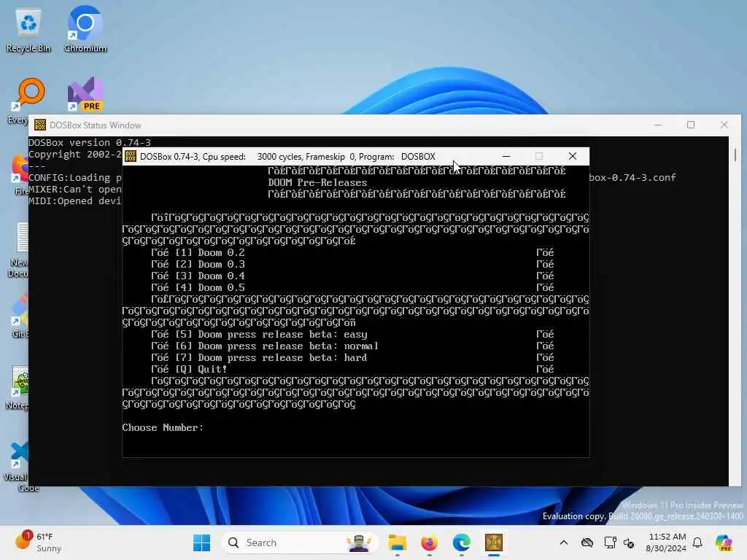Minimize the DOSBox 0.74-3 window
The width and height of the screenshot is (747, 560).
506,156
